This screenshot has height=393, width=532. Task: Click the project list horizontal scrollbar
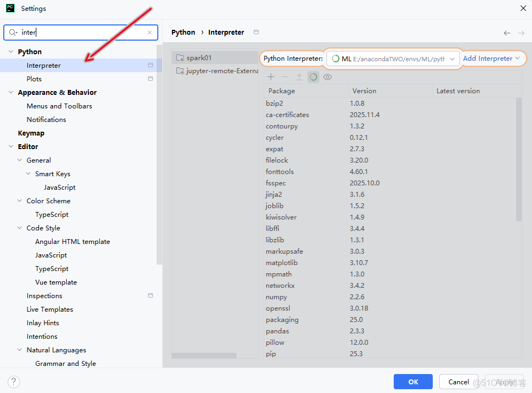pos(204,356)
